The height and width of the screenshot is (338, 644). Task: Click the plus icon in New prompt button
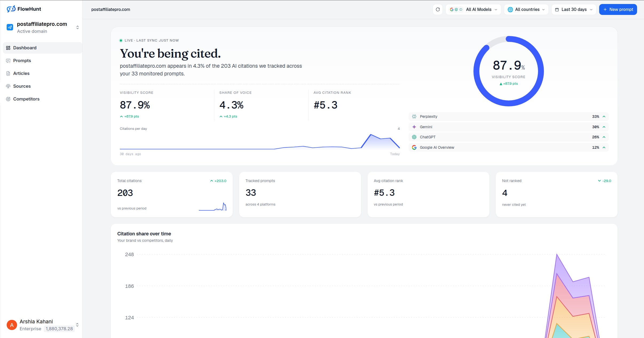[605, 9]
